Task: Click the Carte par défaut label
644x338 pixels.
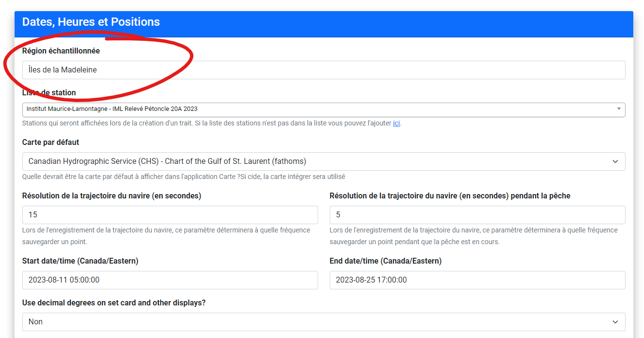Action: click(x=51, y=142)
